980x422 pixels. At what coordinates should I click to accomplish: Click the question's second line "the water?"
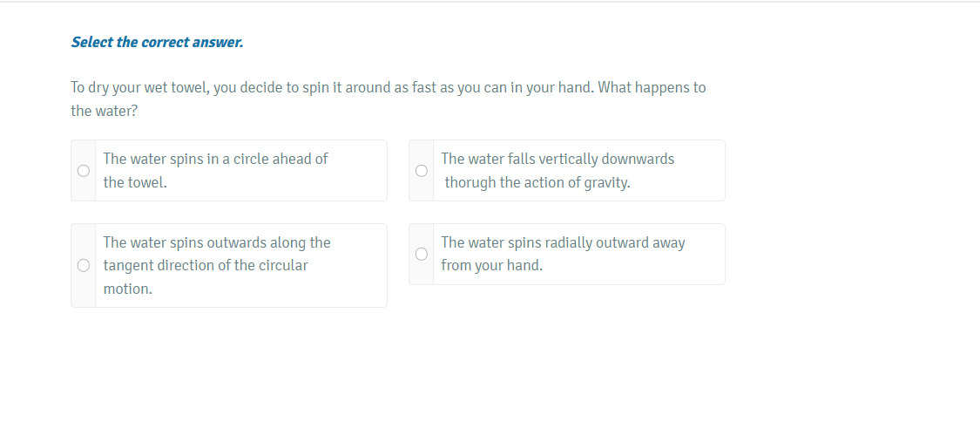(105, 112)
